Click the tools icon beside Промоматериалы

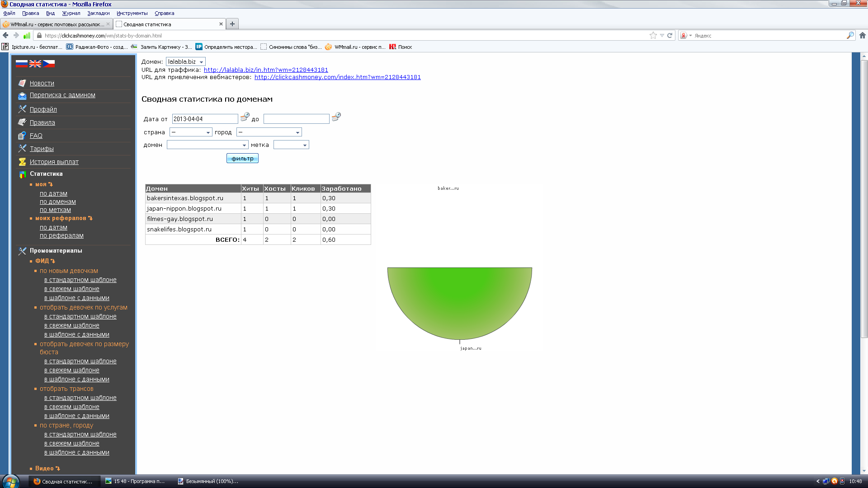(x=22, y=250)
